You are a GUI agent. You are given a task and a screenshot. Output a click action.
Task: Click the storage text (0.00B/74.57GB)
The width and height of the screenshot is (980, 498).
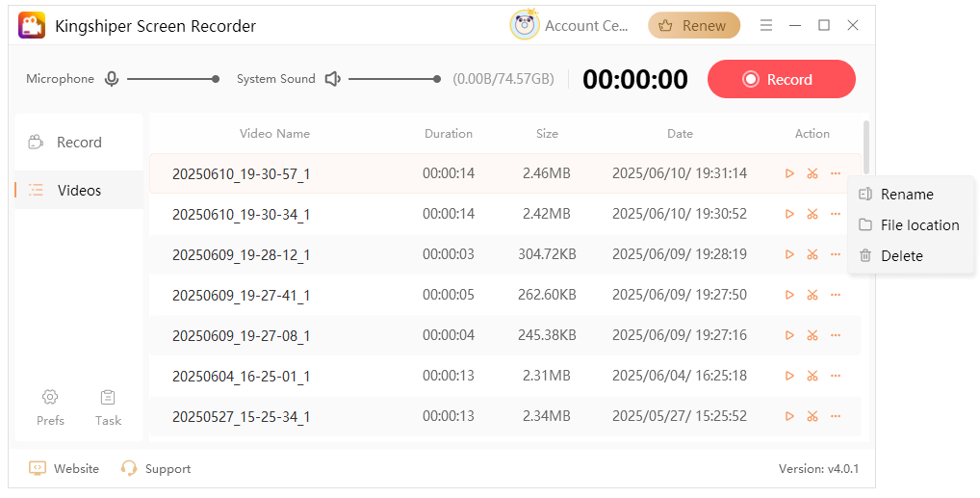pyautogui.click(x=503, y=79)
